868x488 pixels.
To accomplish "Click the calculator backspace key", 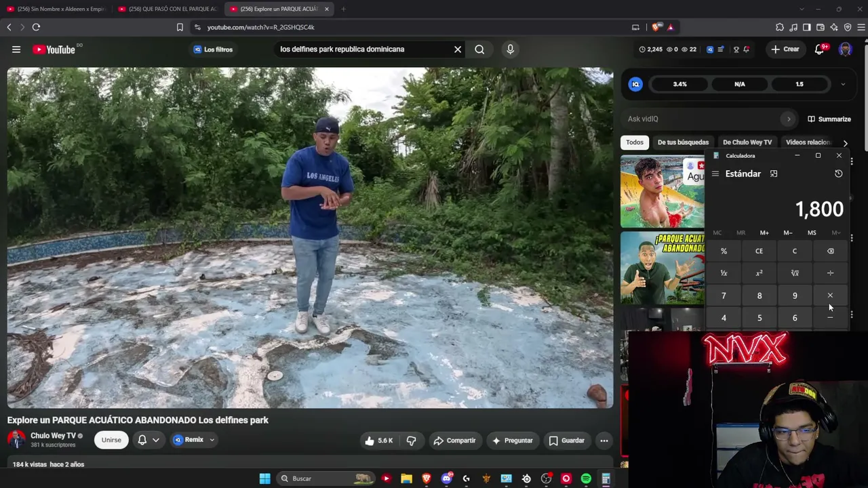I will click(x=830, y=251).
